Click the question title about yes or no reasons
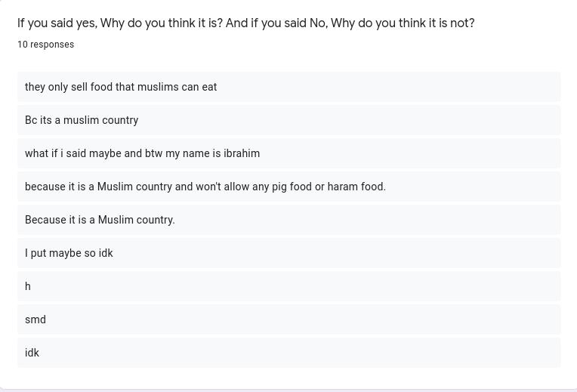Image resolution: width=577 pixels, height=392 pixels. click(x=245, y=23)
